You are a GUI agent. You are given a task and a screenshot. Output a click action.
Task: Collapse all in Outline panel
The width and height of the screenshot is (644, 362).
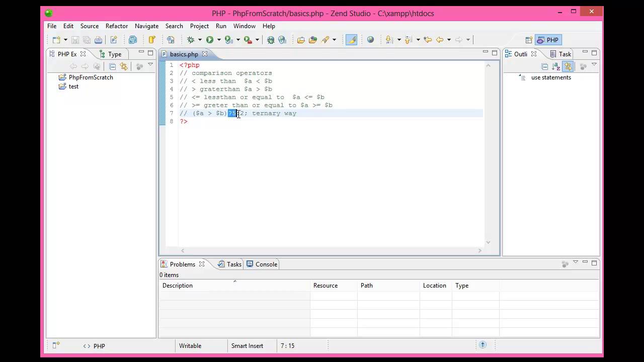click(x=544, y=66)
